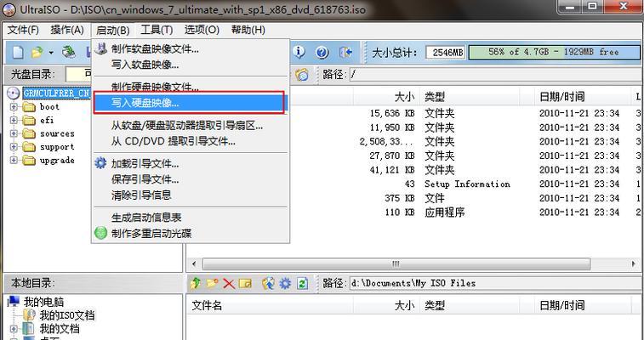Expand the efi folder node
This screenshot has height=340, width=644.
coord(14,120)
